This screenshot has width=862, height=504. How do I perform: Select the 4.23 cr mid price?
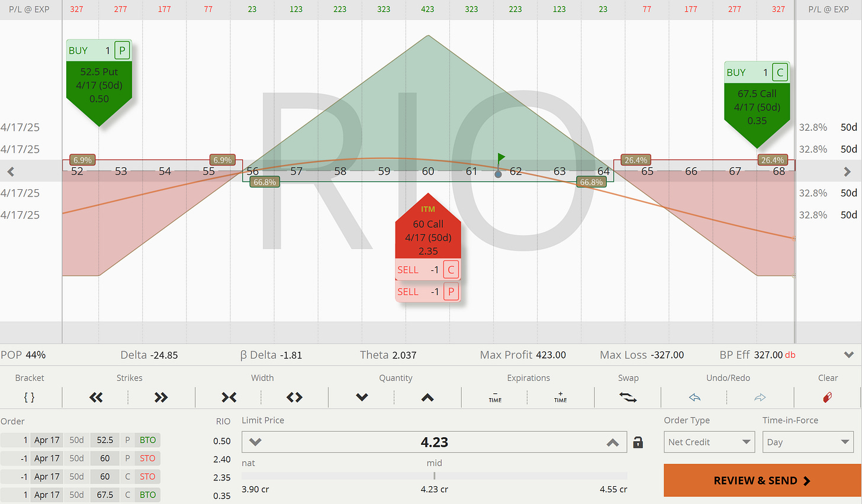click(x=435, y=489)
